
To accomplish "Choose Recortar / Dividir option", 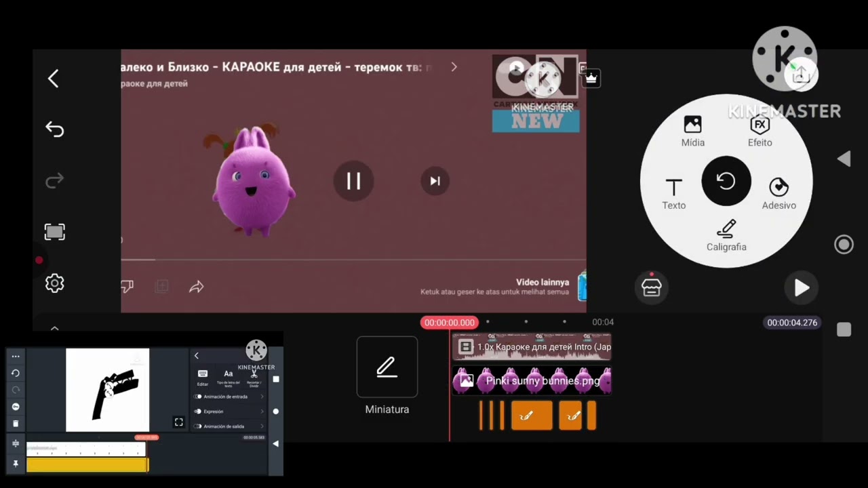I will click(254, 378).
